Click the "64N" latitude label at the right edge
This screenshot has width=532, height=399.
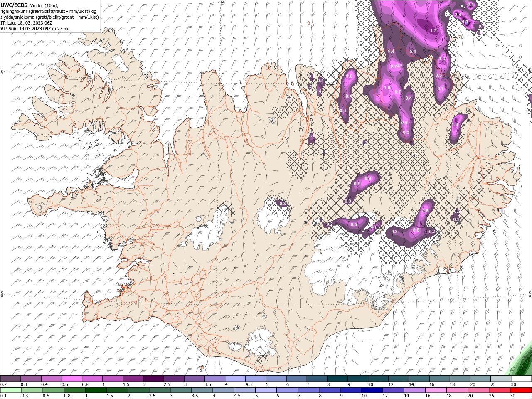[x=530, y=293]
